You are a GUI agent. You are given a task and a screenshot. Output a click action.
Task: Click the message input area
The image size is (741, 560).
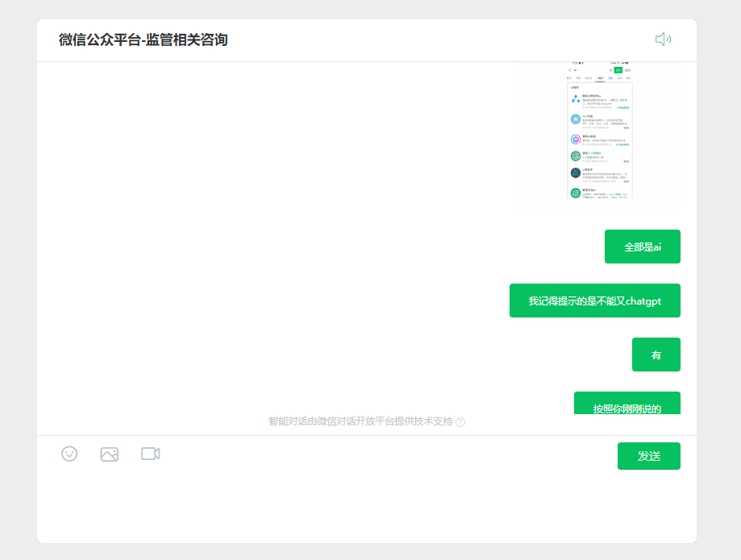[367, 505]
